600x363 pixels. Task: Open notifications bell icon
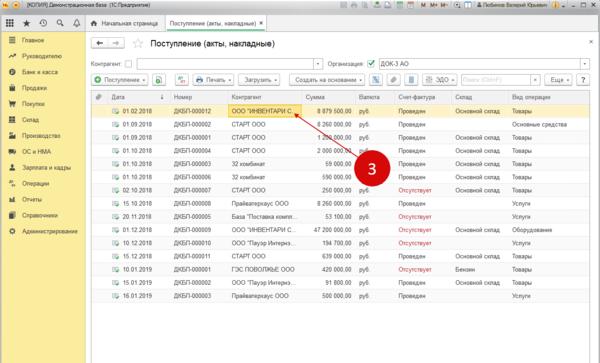tap(77, 23)
